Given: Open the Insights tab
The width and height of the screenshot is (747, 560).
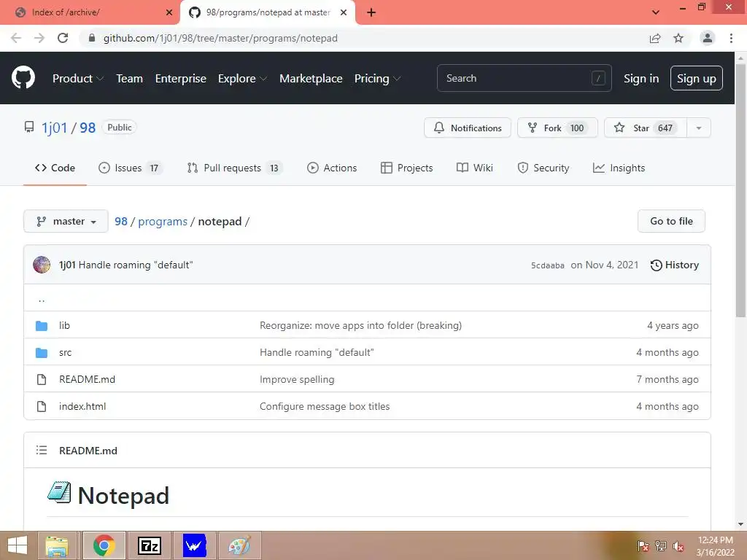Looking at the screenshot, I should pos(619,168).
